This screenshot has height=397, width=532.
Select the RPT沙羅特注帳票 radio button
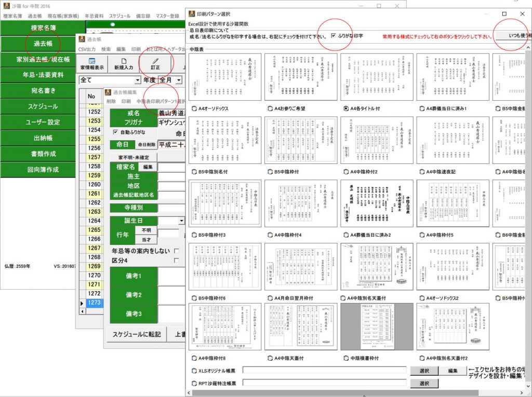tap(194, 384)
